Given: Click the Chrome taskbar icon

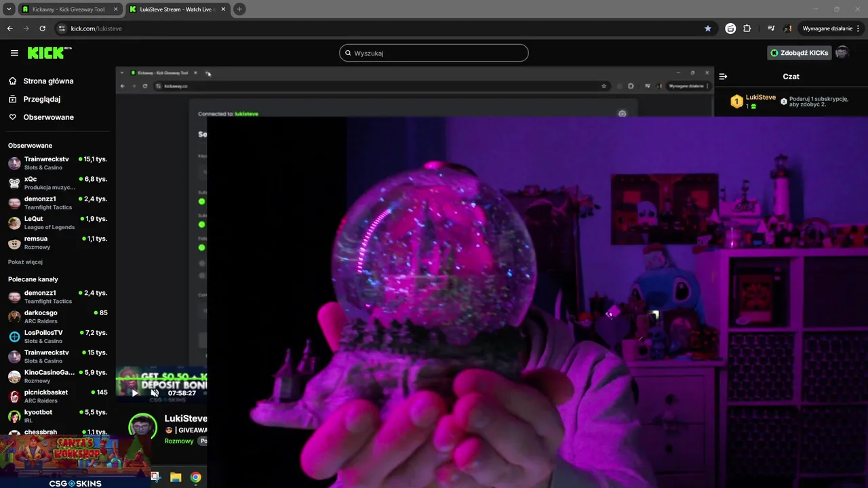Looking at the screenshot, I should pos(195,477).
